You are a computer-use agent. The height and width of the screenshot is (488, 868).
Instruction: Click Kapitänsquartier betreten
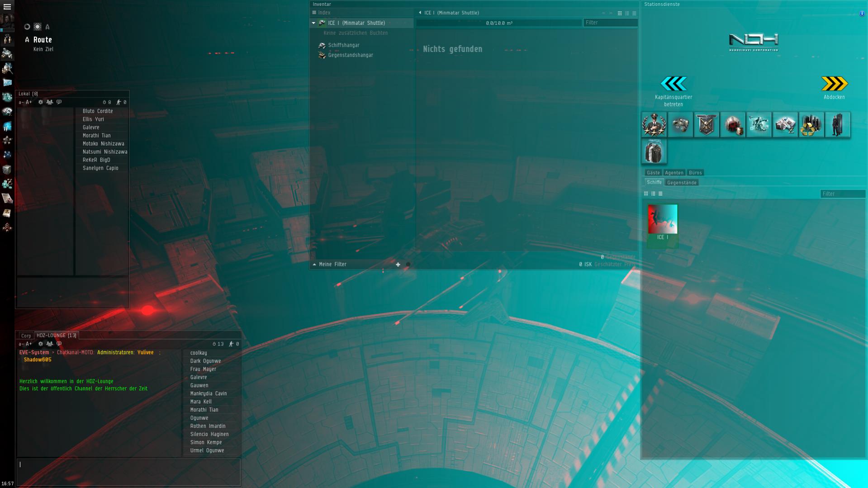click(x=674, y=91)
